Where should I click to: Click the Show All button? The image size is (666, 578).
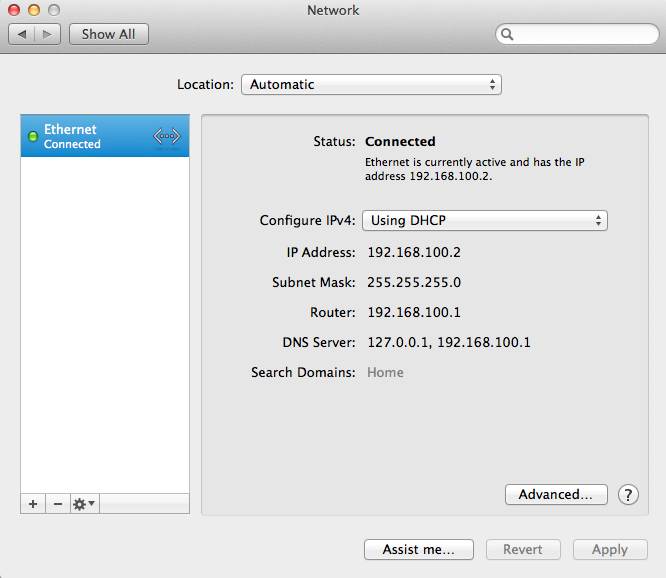point(109,34)
